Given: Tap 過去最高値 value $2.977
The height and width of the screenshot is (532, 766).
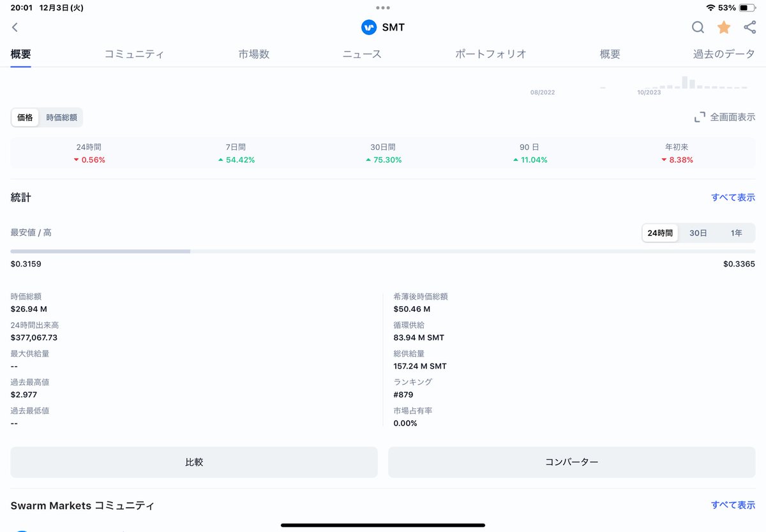Looking at the screenshot, I should pyautogui.click(x=24, y=395).
